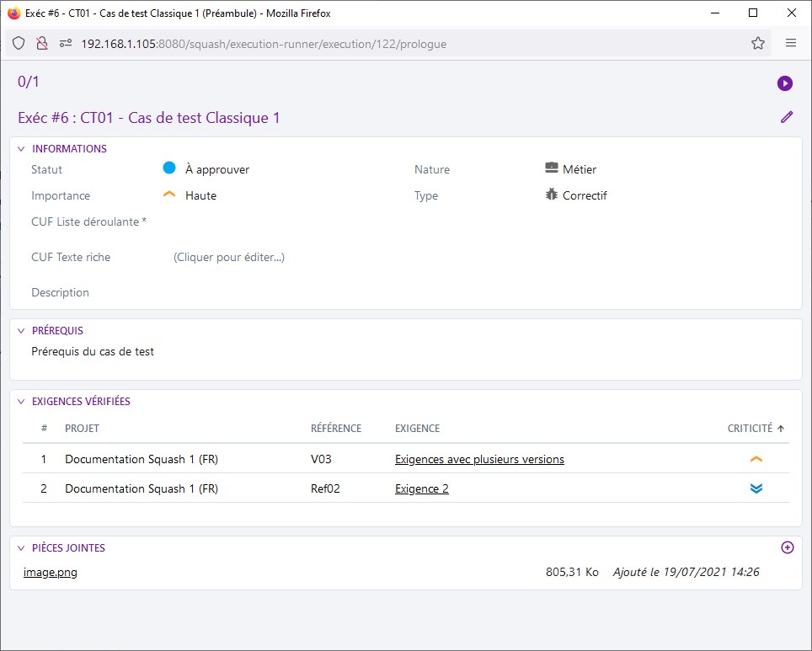This screenshot has width=812, height=651.
Task: Click the orange Haute importance chevron icon
Action: pyautogui.click(x=169, y=195)
